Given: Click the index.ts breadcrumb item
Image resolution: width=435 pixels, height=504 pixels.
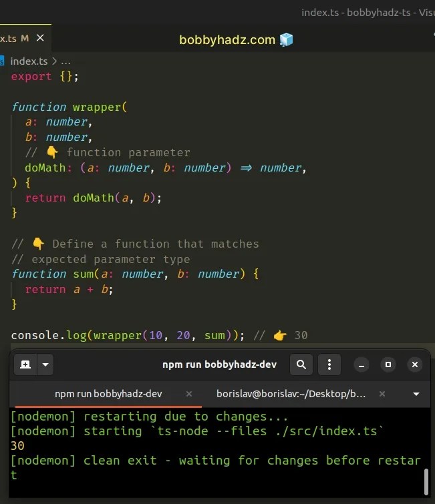Looking at the screenshot, I should [x=29, y=61].
